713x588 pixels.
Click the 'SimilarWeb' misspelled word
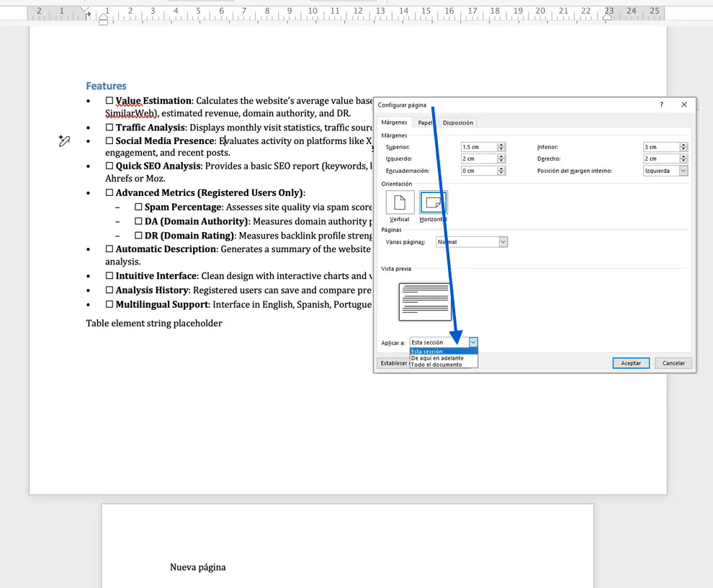(131, 113)
